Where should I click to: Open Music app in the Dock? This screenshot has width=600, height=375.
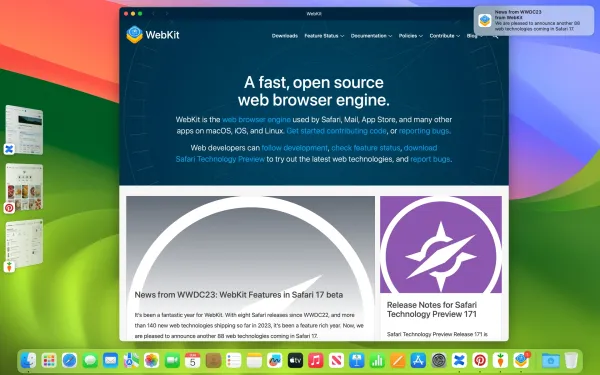(316, 360)
